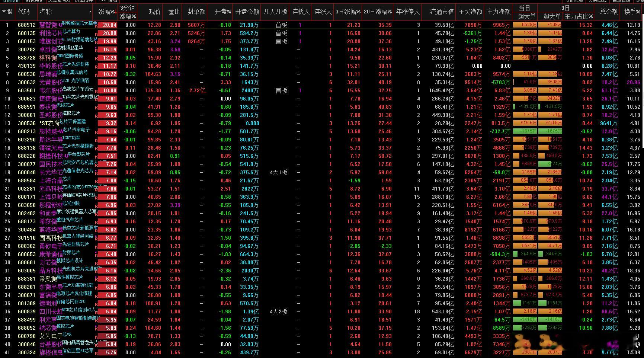Click the dot marker in 名称 header
This screenshot has height=358, width=644.
point(90,12)
